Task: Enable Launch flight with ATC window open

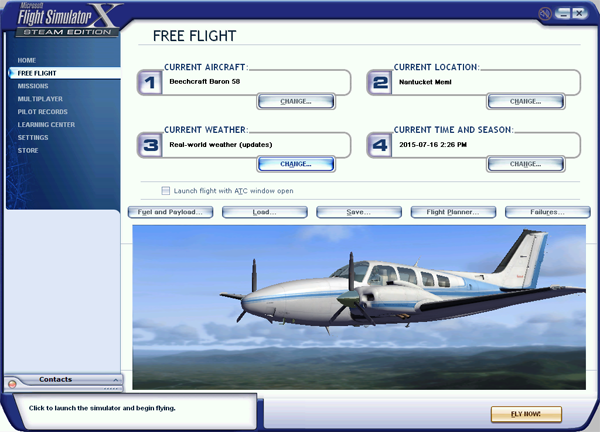Action: (x=165, y=191)
